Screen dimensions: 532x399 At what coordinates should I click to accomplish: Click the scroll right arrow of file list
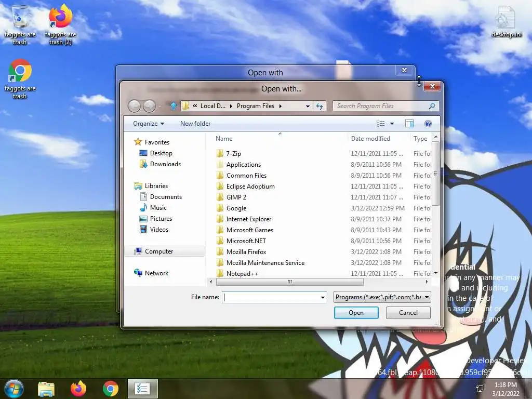click(427, 282)
